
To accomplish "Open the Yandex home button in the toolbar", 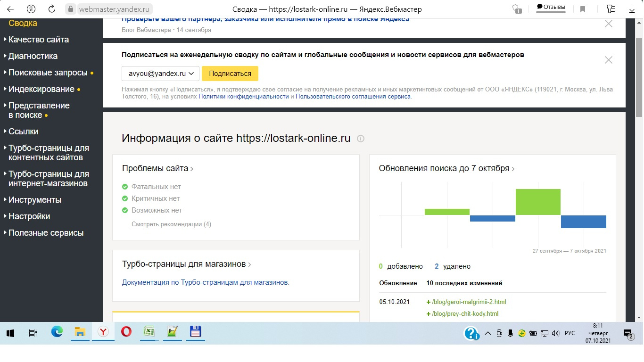I will (31, 9).
